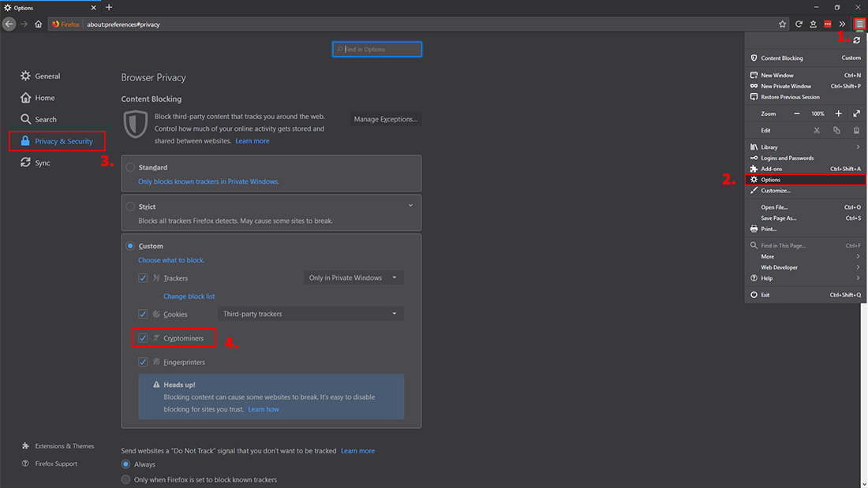Select Standard content blocking
The width and height of the screenshot is (868, 488).
(130, 167)
